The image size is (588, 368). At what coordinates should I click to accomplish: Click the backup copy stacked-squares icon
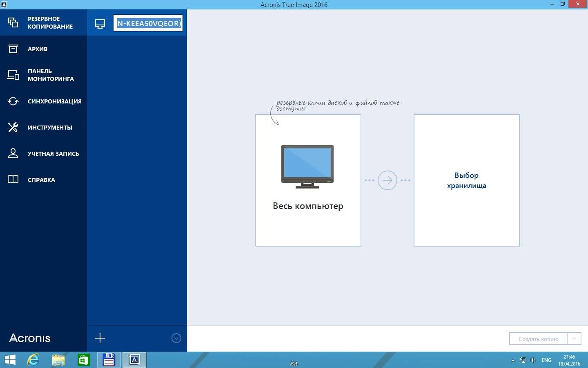click(x=13, y=22)
